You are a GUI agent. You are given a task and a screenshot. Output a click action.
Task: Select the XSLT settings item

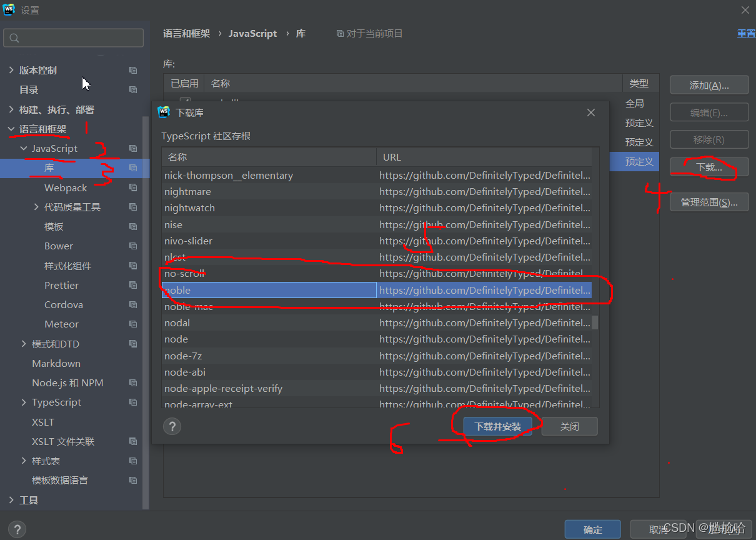tap(43, 422)
